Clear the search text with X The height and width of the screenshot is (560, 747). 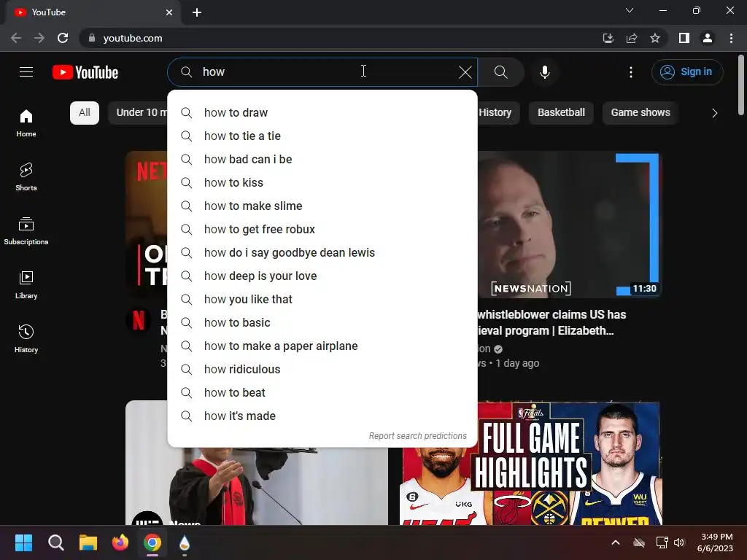click(465, 72)
